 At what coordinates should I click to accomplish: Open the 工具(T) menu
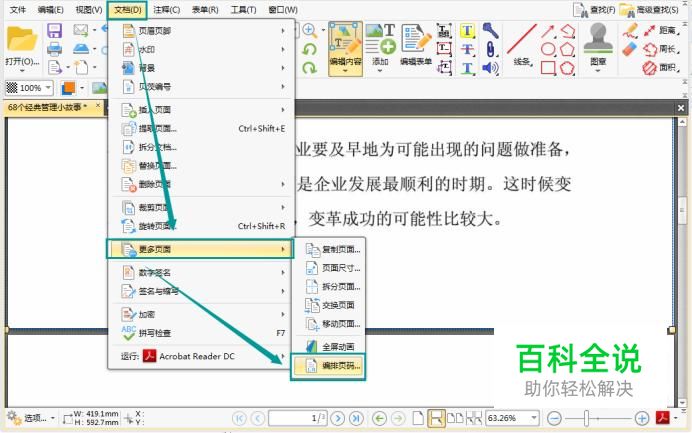pos(243,9)
